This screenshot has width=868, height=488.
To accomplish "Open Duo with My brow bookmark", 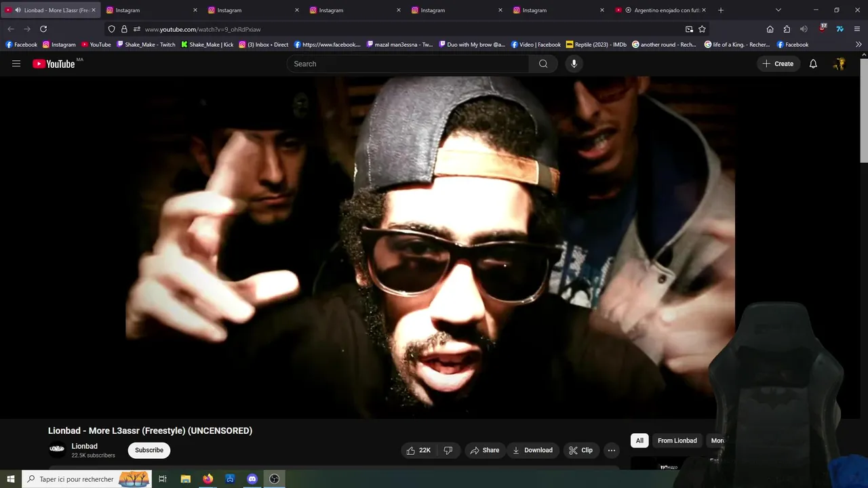I will [472, 45].
